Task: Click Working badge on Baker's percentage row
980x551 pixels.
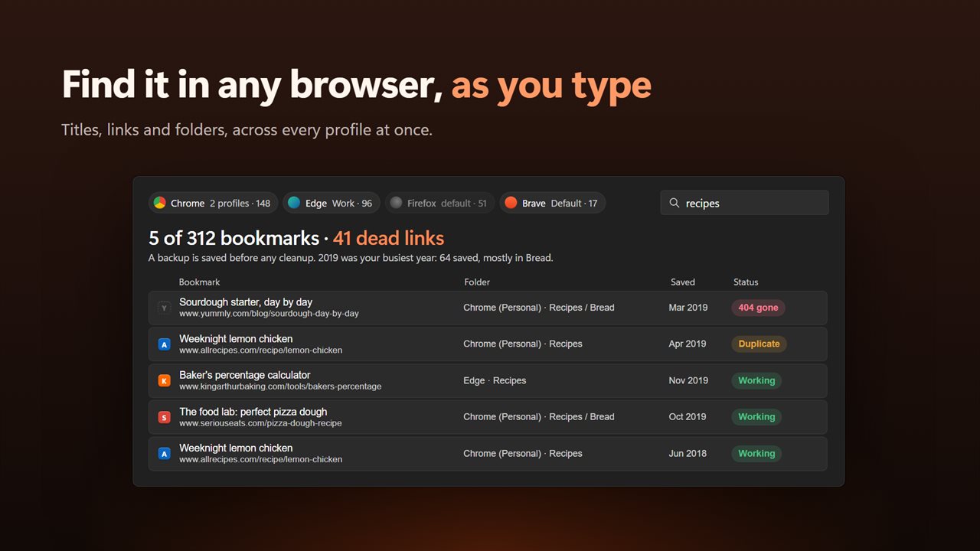Action: point(756,380)
